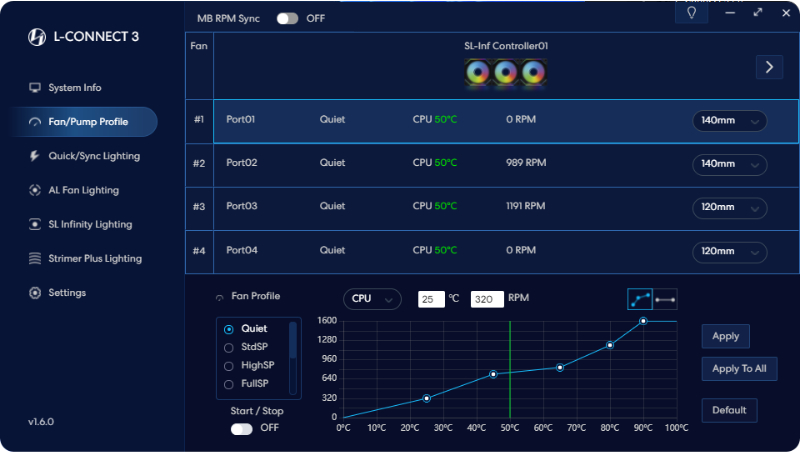Image resolution: width=800 pixels, height=452 pixels.
Task: Click the third RGB fan icon
Action: [x=533, y=72]
